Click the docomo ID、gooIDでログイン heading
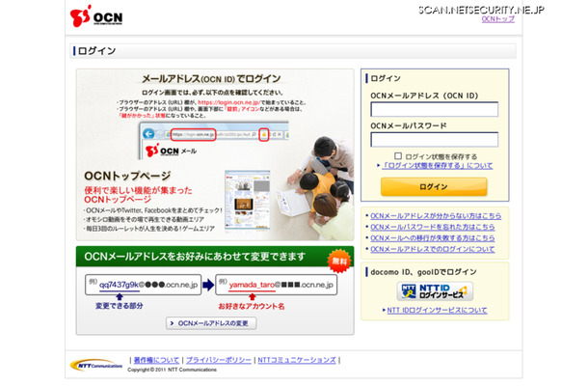 tap(423, 272)
